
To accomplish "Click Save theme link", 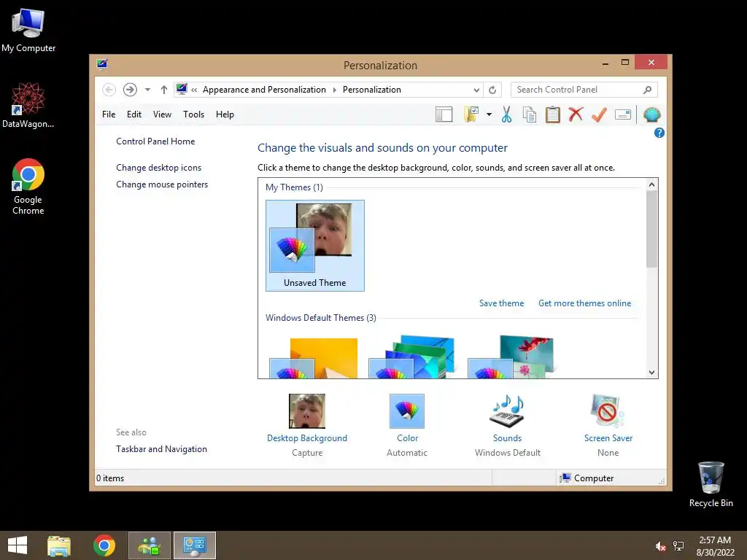I will [x=501, y=303].
